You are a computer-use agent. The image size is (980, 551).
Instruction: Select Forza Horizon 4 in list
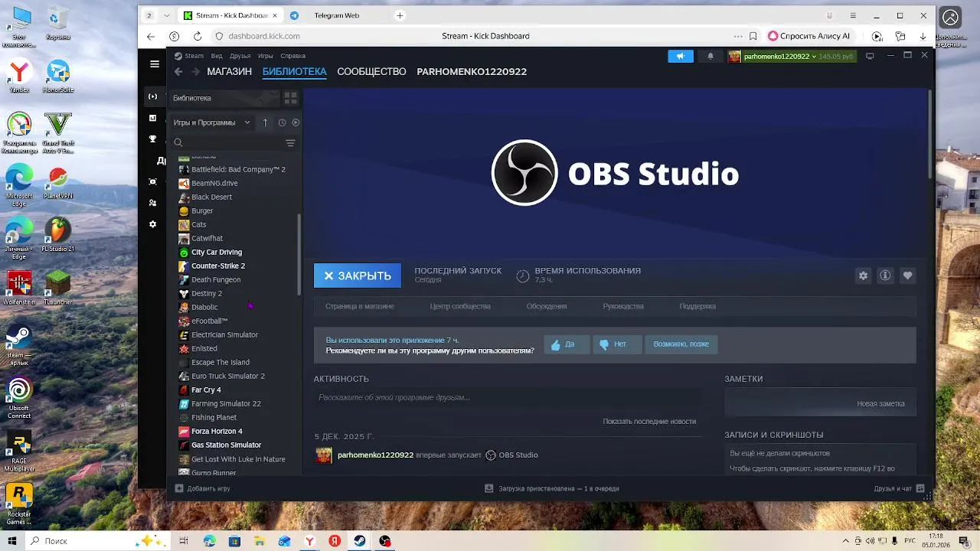pos(217,431)
